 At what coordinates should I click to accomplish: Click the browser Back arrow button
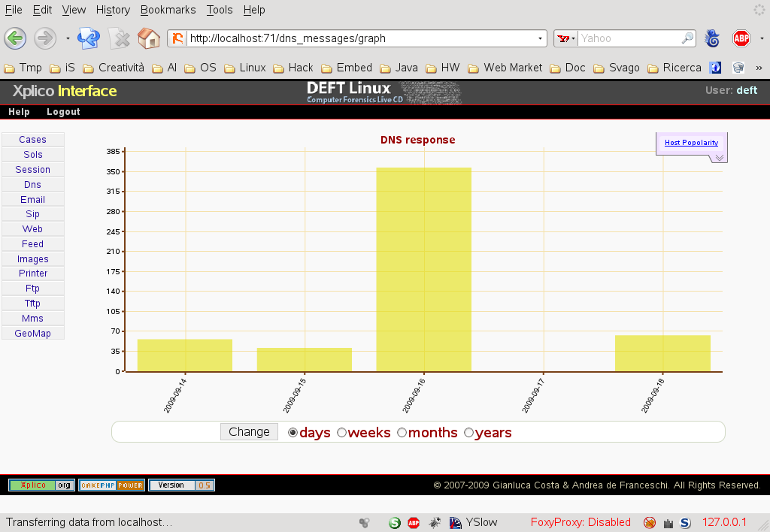pyautogui.click(x=16, y=38)
